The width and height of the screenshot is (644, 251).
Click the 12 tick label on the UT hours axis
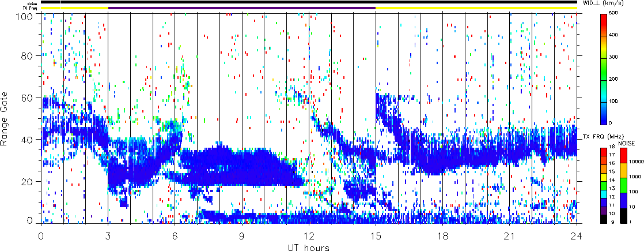[309, 237]
